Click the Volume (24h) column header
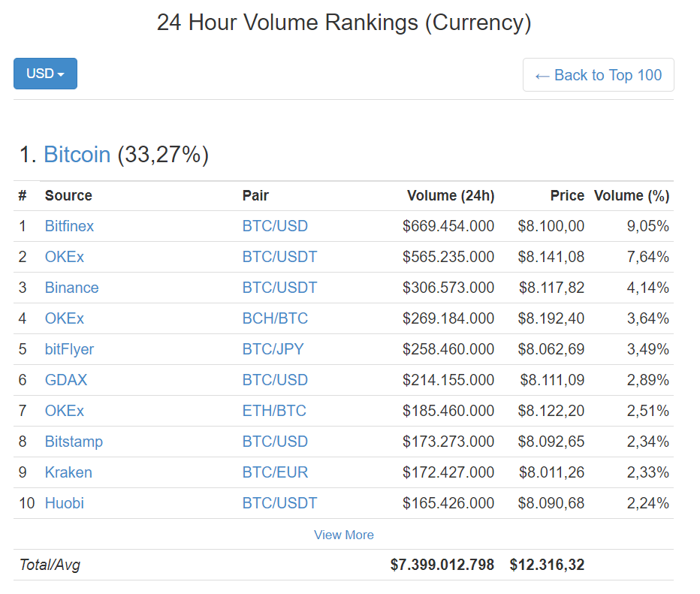 (451, 195)
